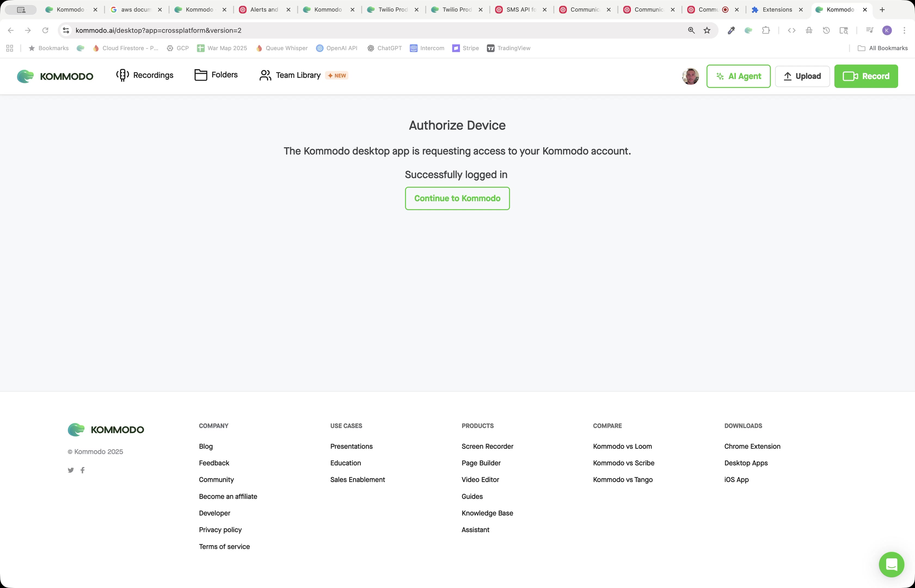Screen dimensions: 915x588
Task: Open the Intercom chat bubble
Action: (891, 564)
